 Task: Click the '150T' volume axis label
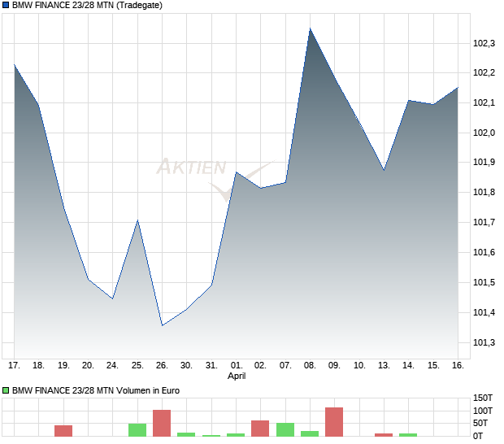click(483, 398)
